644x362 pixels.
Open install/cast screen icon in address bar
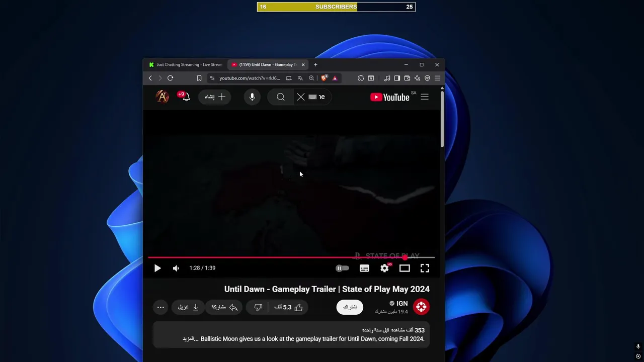pos(289,78)
